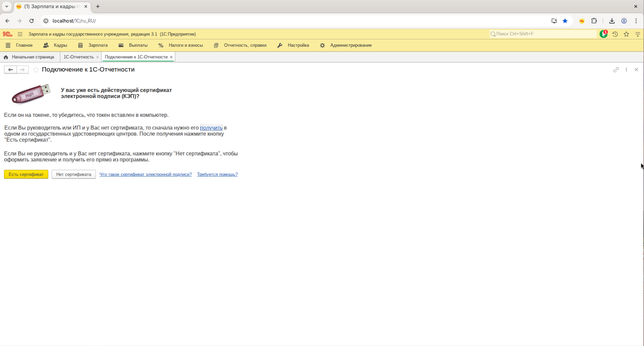Open the sections panel settings icon
Image resolution: width=644 pixels, height=346 pixels.
(x=8, y=45)
